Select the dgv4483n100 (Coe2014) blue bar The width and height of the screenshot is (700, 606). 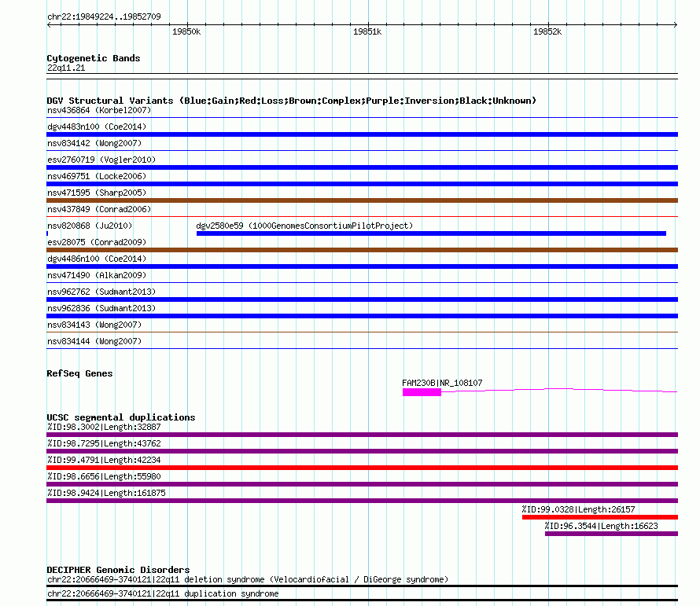(362, 134)
